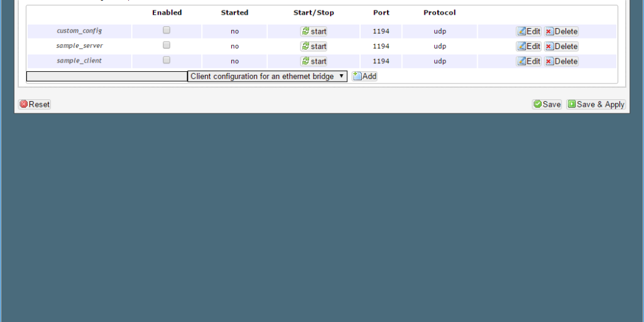Click Save & Apply

596,104
